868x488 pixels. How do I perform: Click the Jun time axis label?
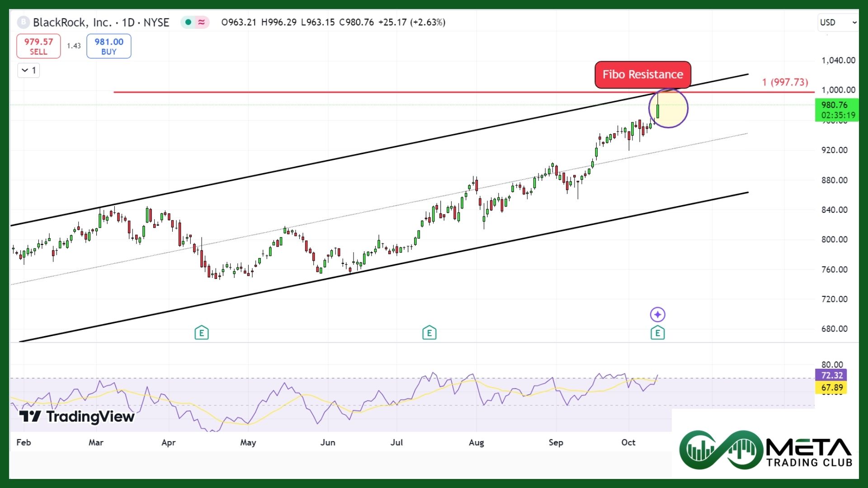[x=328, y=442]
